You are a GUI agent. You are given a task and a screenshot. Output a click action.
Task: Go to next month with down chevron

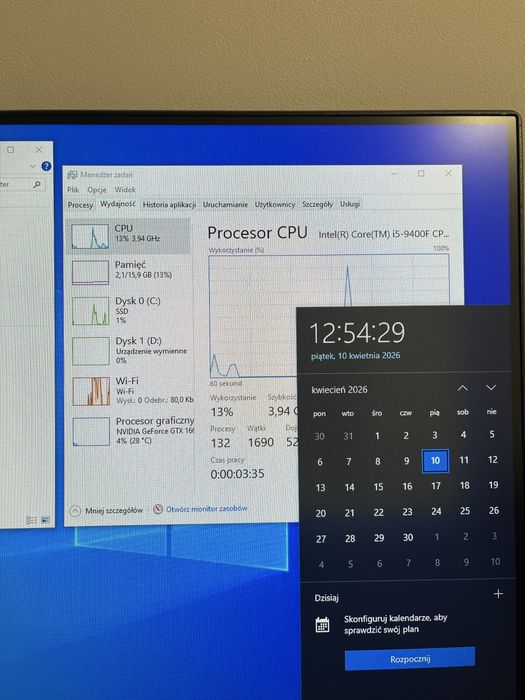[491, 388]
